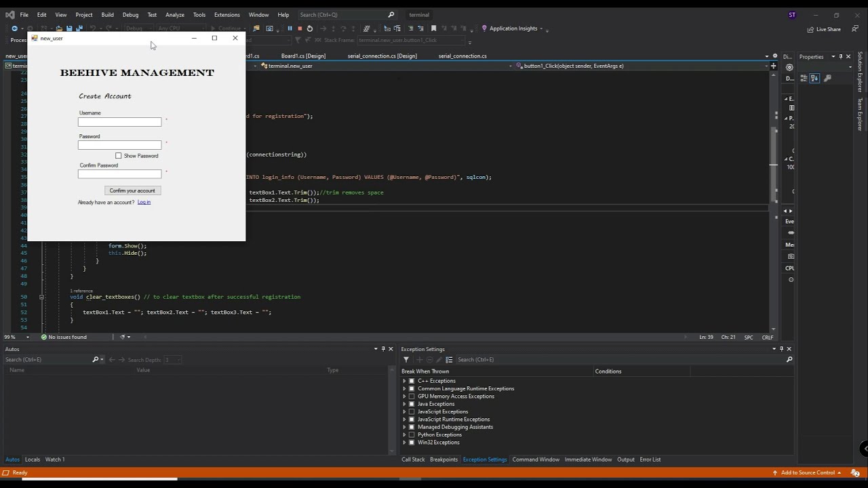Click Add to Source Control button
Viewport: 868px width, 488px height.
pos(806,472)
